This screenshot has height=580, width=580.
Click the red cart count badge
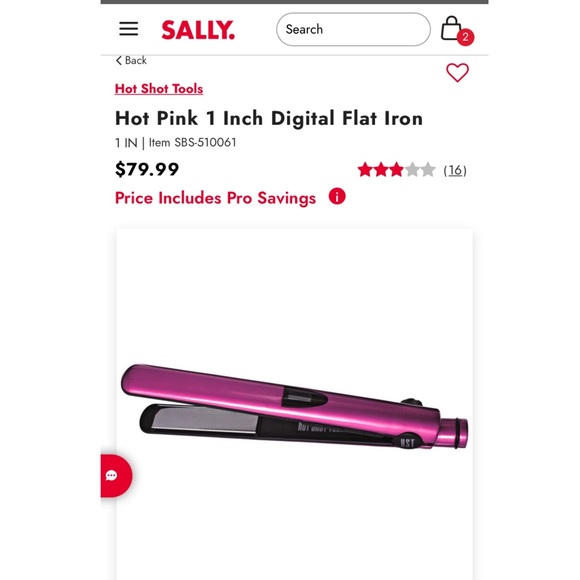[465, 37]
